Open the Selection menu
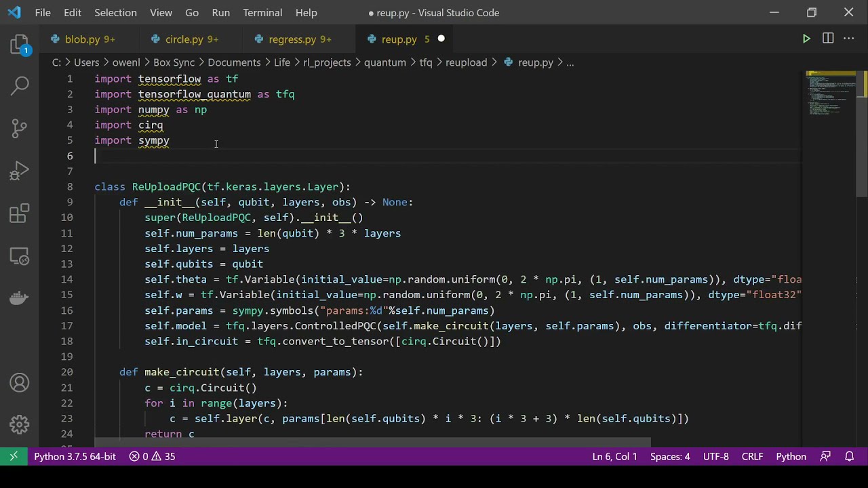This screenshot has height=488, width=868. point(115,12)
